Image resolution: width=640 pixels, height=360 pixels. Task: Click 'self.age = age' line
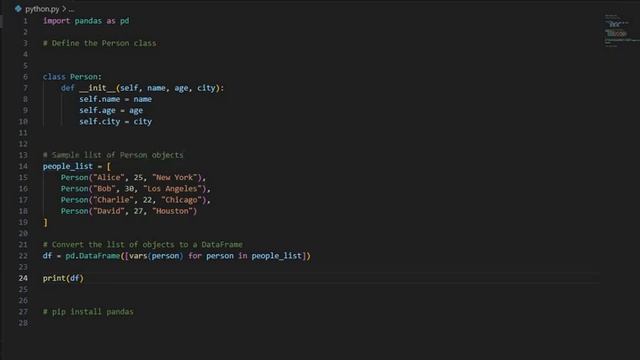coord(111,110)
